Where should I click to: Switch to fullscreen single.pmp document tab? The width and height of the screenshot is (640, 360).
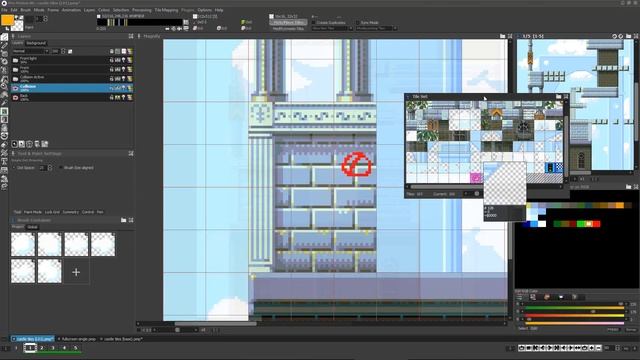pyautogui.click(x=78, y=339)
